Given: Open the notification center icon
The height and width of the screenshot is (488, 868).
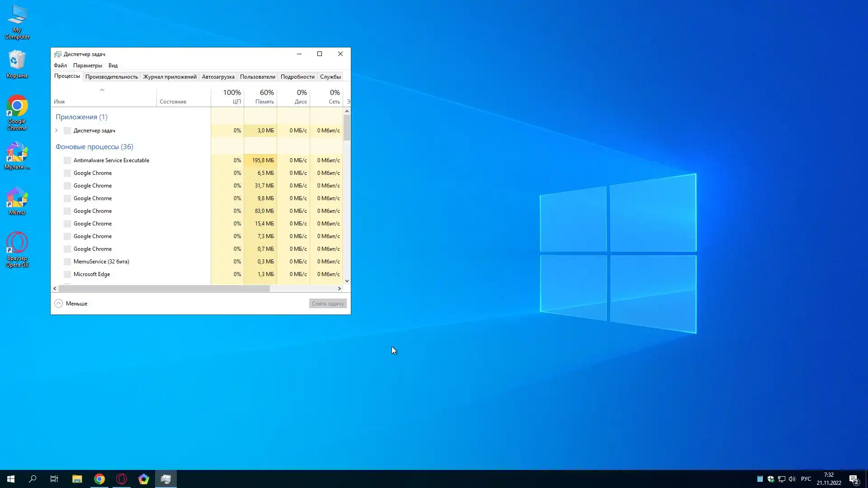Looking at the screenshot, I should (854, 479).
